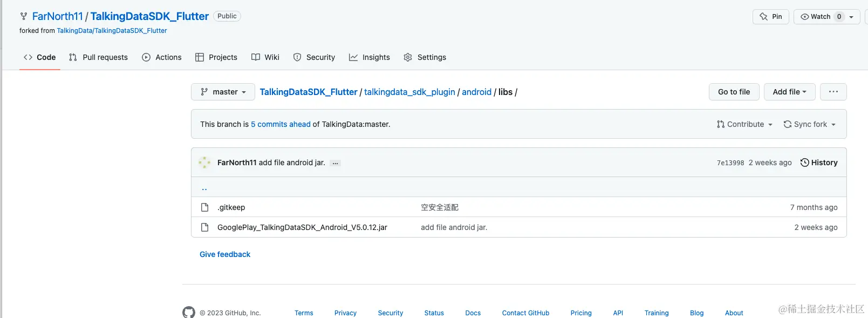Open commit History

[819, 163]
